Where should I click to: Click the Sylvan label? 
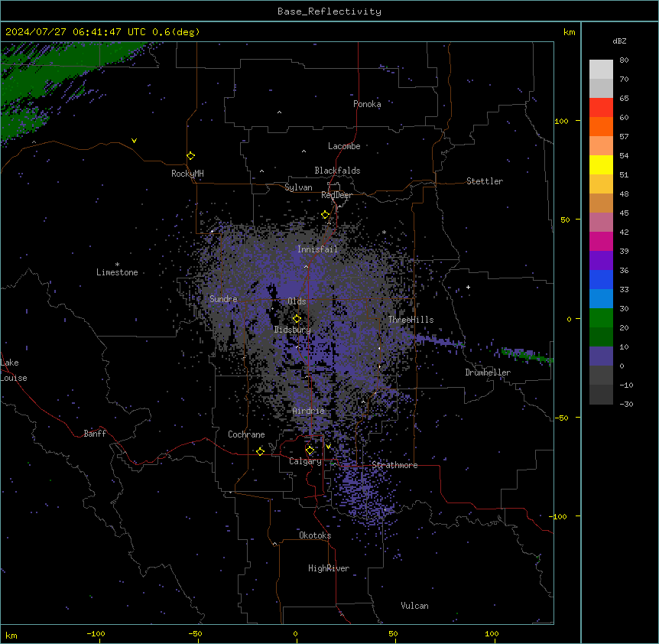298,187
